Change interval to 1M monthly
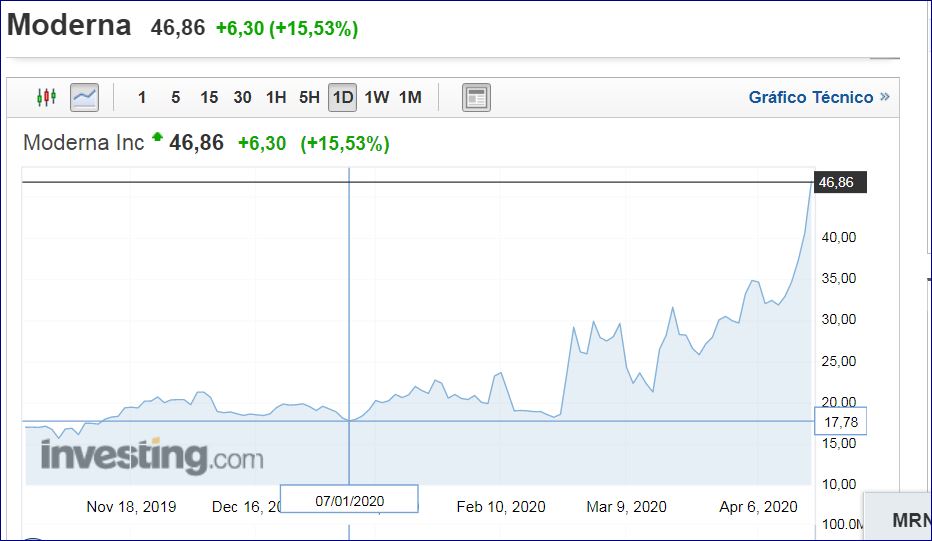Image resolution: width=932 pixels, height=541 pixels. [410, 98]
